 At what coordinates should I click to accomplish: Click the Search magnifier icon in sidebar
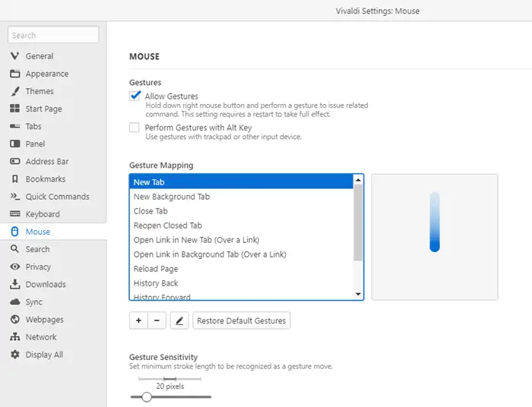(14, 249)
